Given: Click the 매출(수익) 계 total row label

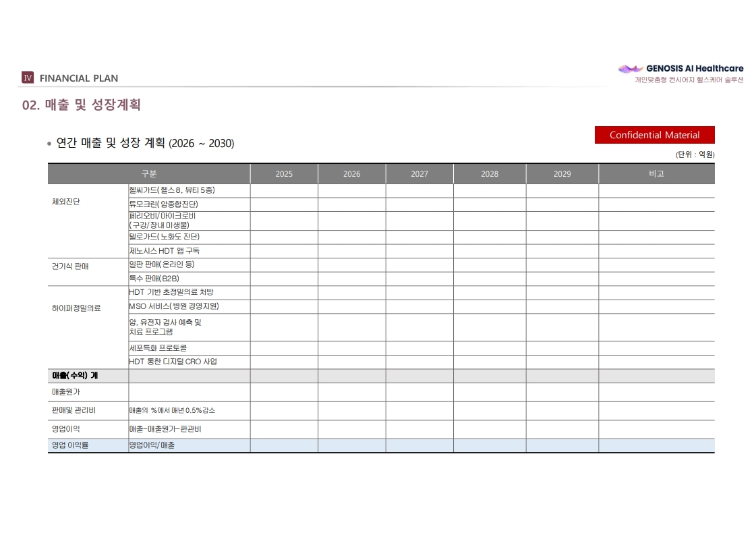Looking at the screenshot, I should (x=75, y=376).
